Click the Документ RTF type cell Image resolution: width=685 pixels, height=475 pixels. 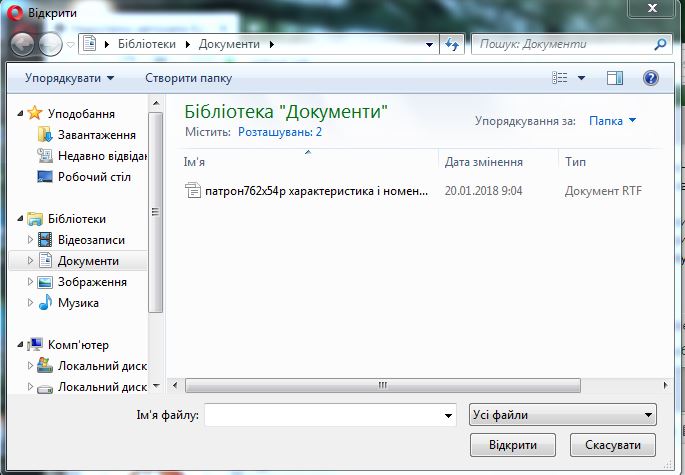[603, 191]
